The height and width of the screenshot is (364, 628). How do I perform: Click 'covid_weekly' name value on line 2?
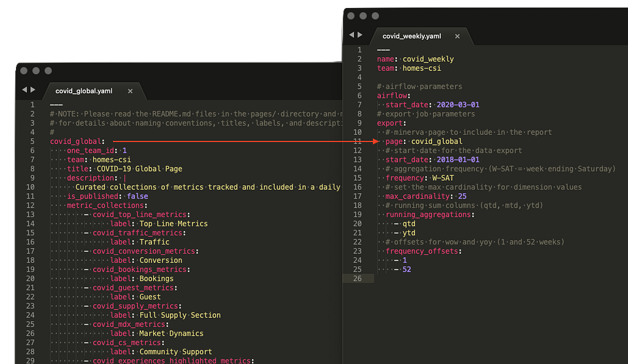click(x=428, y=59)
